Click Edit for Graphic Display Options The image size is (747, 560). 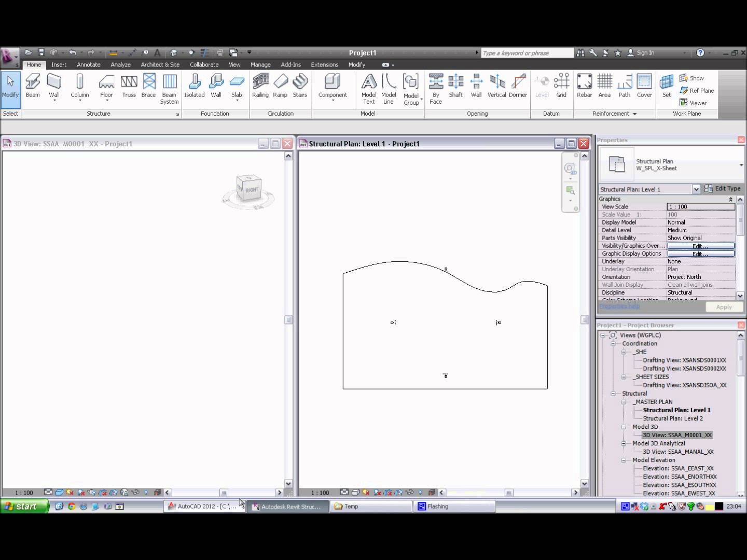point(700,254)
